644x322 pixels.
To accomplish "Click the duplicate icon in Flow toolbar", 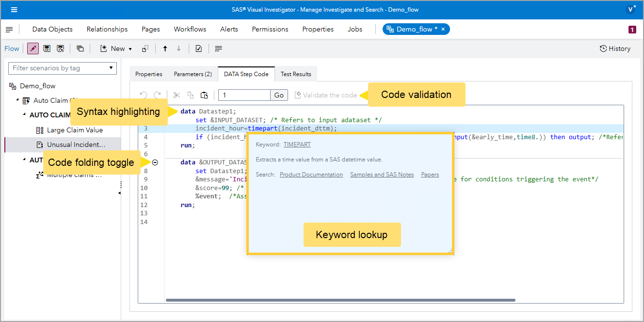I will point(80,48).
